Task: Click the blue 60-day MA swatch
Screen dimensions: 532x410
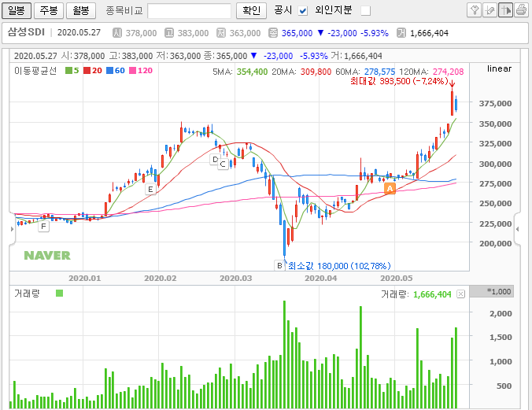Action: pyautogui.click(x=109, y=71)
